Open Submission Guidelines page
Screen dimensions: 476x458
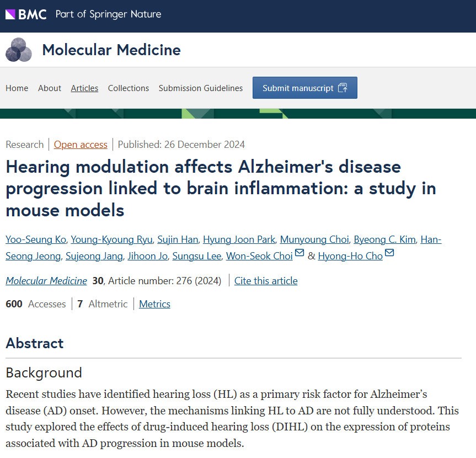tap(201, 88)
